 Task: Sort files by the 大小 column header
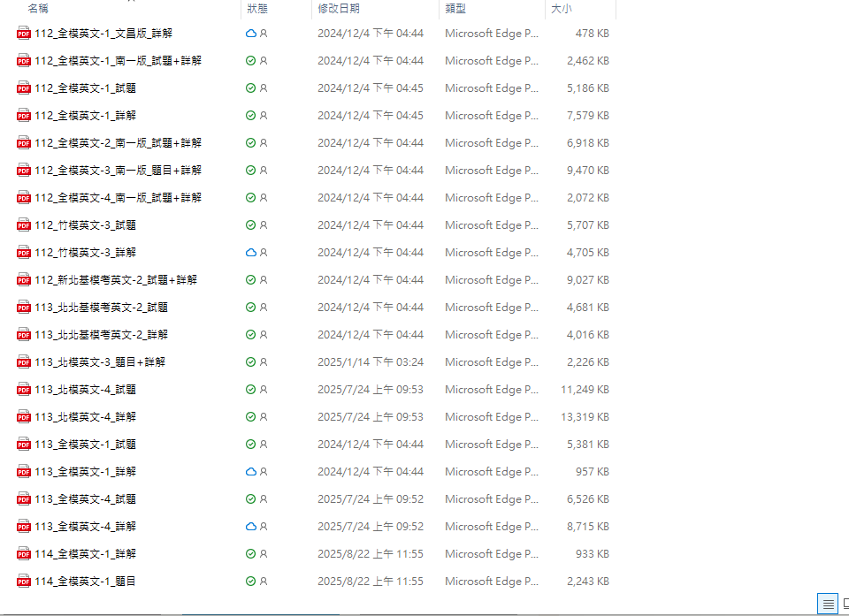click(561, 8)
